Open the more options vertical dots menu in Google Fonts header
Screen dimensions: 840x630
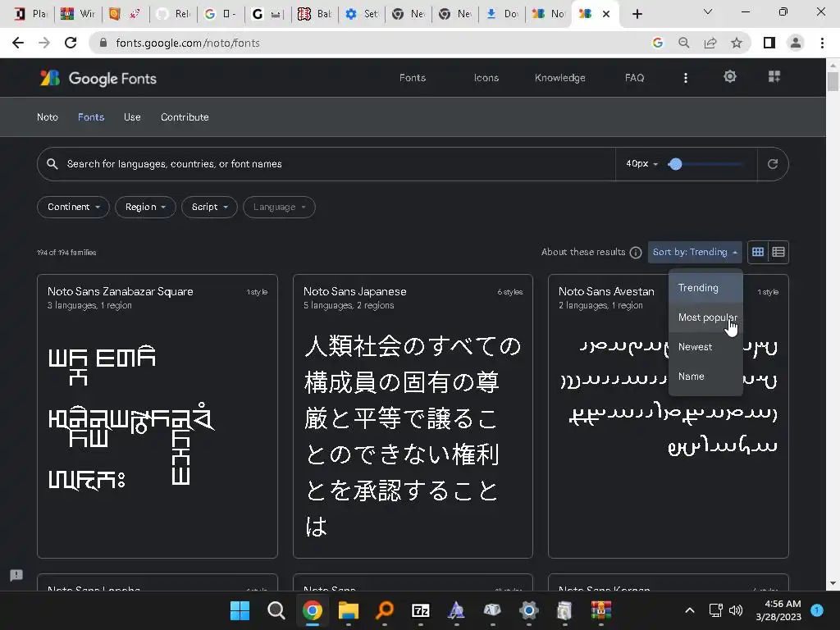(685, 78)
